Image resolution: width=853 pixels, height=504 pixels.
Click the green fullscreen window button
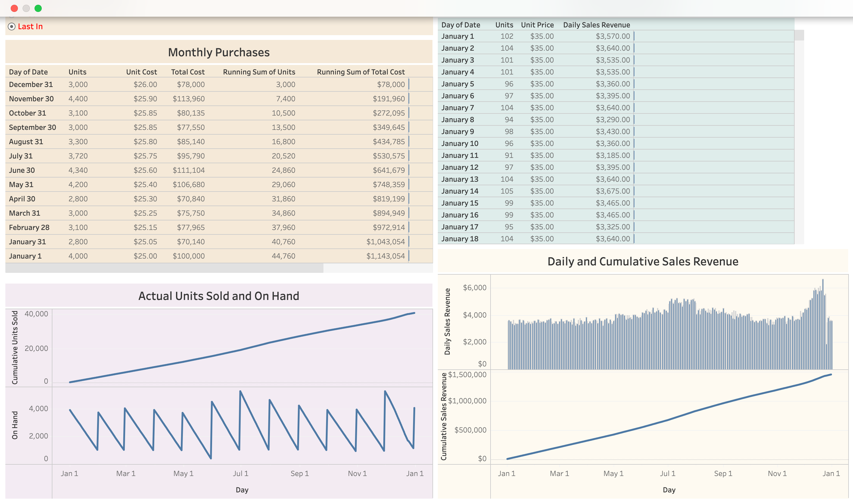pos(38,8)
